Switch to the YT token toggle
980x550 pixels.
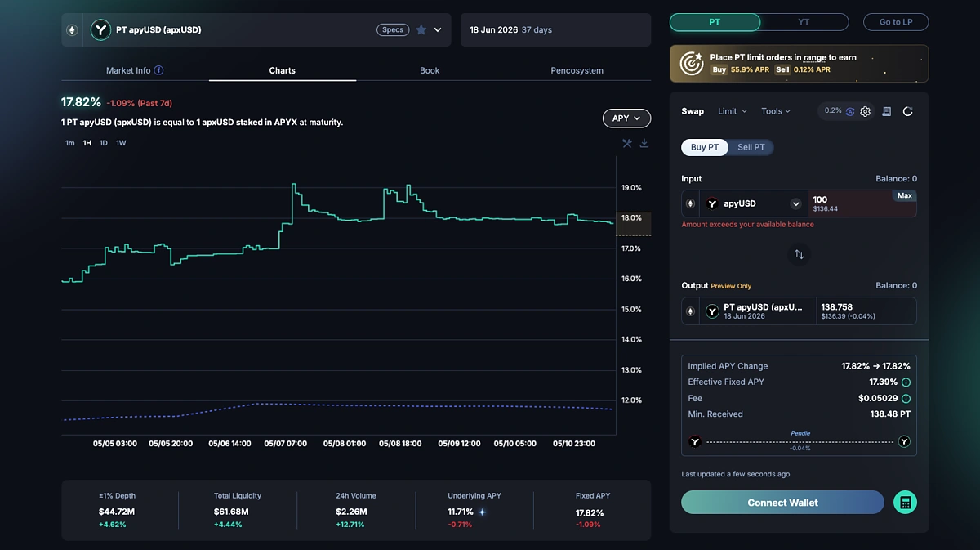point(804,22)
